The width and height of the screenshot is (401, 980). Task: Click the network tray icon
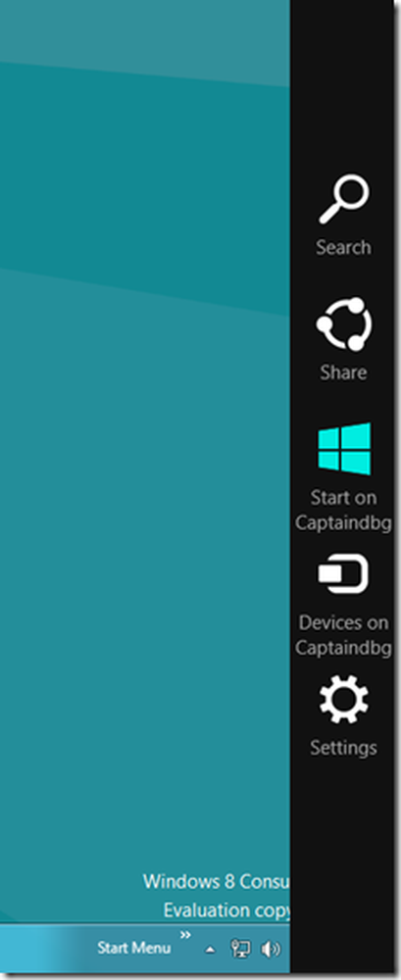(241, 948)
